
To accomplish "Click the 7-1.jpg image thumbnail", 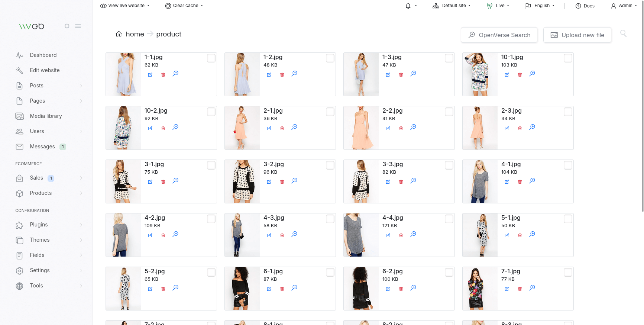I will coord(480,289).
